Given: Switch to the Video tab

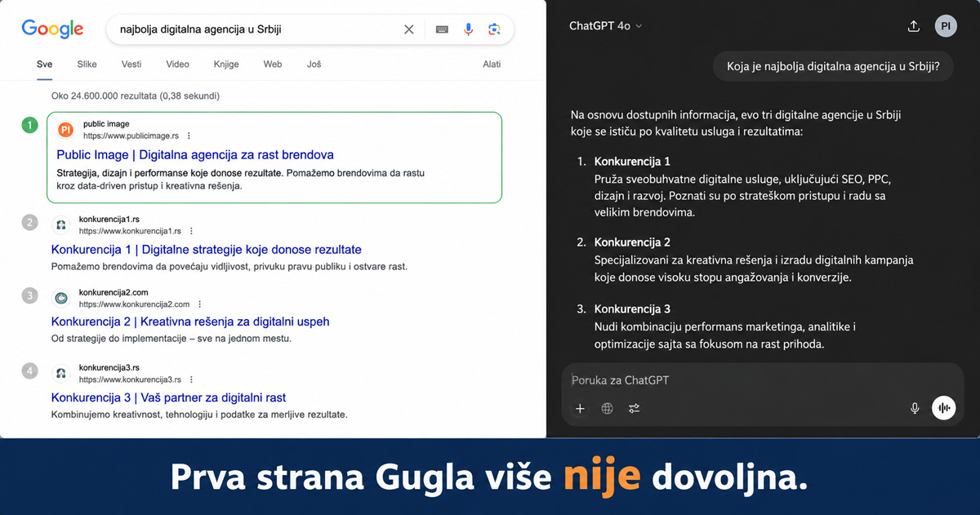Looking at the screenshot, I should 177,64.
